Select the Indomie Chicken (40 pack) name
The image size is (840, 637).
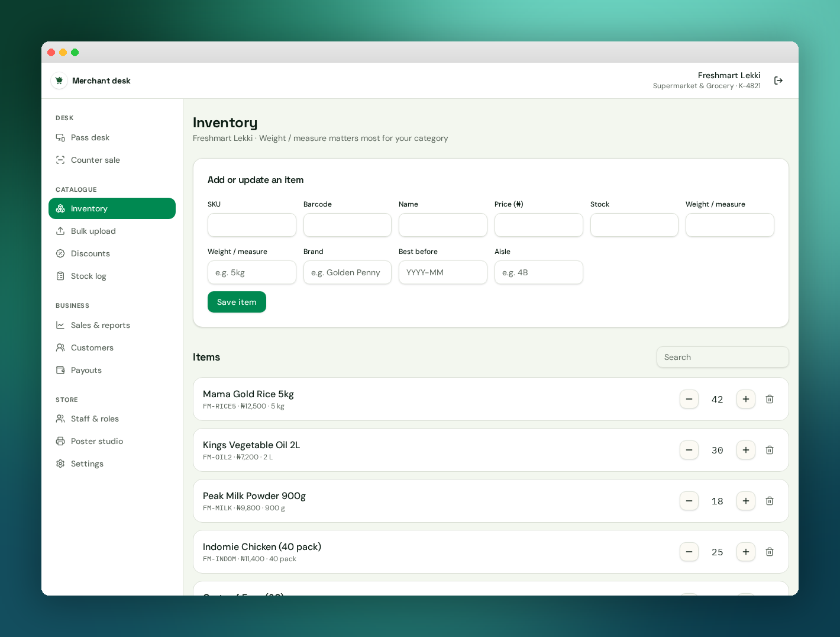click(262, 547)
